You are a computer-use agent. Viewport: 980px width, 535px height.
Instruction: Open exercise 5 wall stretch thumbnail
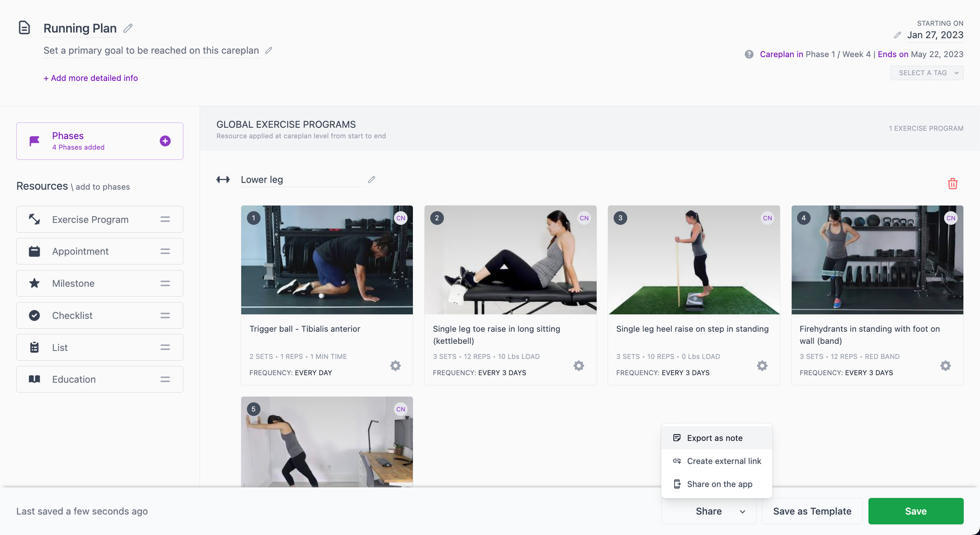pyautogui.click(x=327, y=442)
